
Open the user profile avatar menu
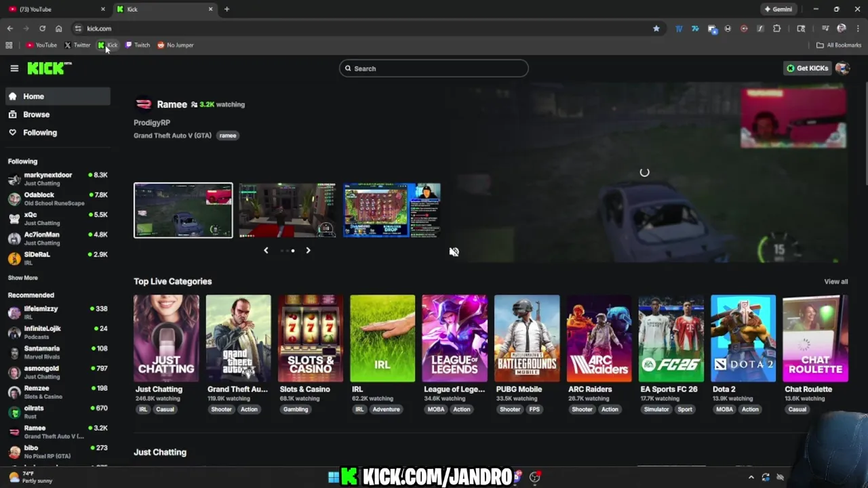[842, 68]
